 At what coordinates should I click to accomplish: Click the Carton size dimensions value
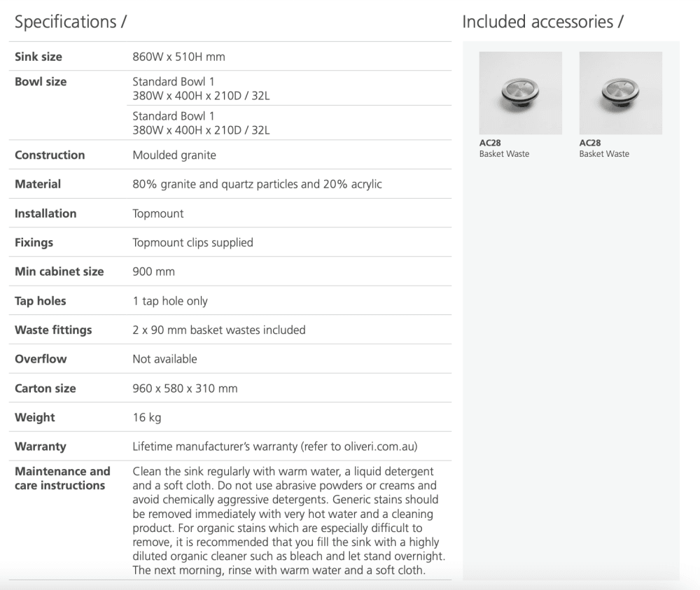[x=185, y=388]
